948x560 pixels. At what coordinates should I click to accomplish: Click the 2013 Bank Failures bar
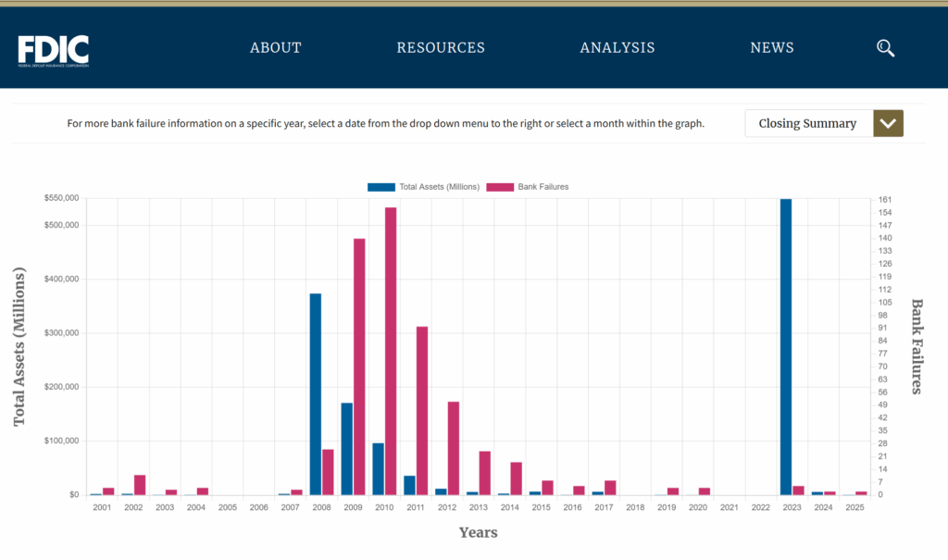coord(485,472)
